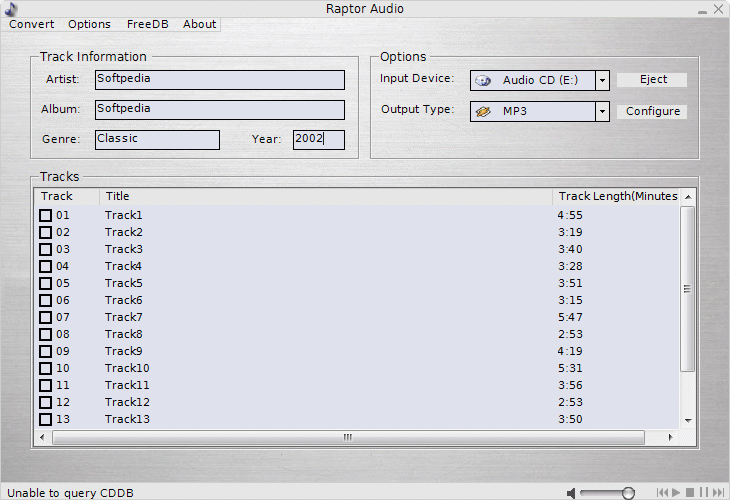730x500 pixels.
Task: Select the checkbox for track 10
Action: coord(46,368)
